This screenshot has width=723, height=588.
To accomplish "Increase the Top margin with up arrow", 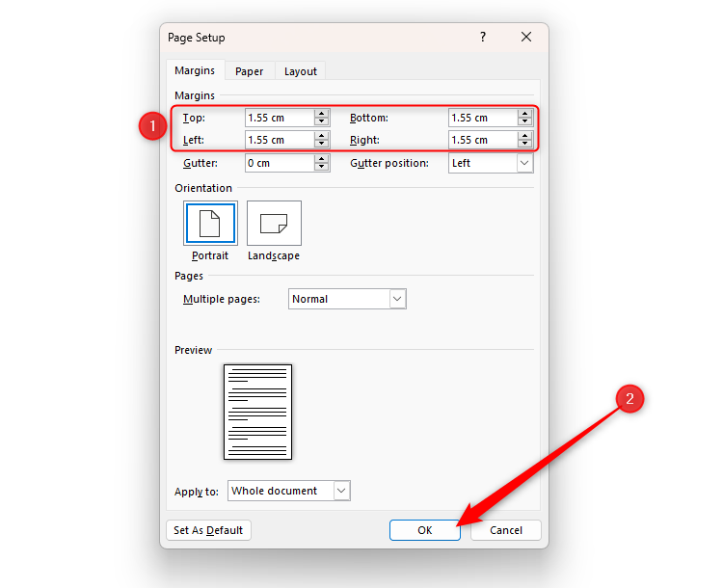I will pyautogui.click(x=322, y=114).
